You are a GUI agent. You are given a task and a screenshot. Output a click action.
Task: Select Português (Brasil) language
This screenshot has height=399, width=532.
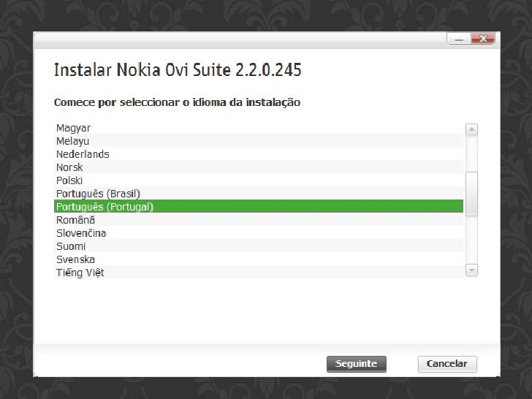tap(259, 194)
